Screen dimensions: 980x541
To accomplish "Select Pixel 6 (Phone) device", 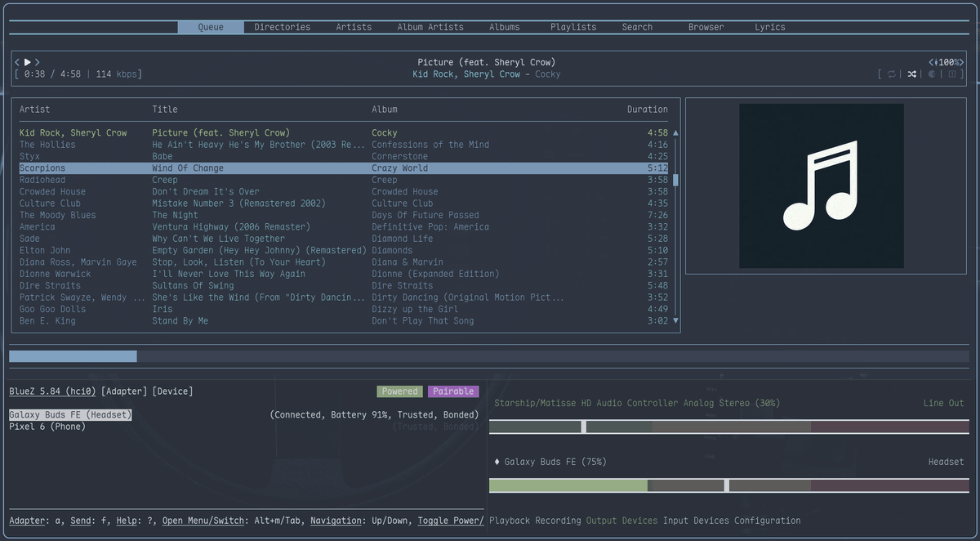I will (x=47, y=427).
